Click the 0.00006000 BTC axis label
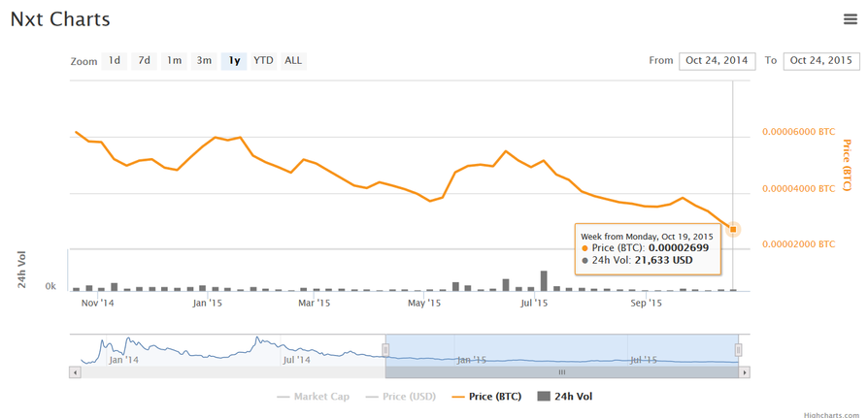The width and height of the screenshot is (868, 418). click(798, 132)
